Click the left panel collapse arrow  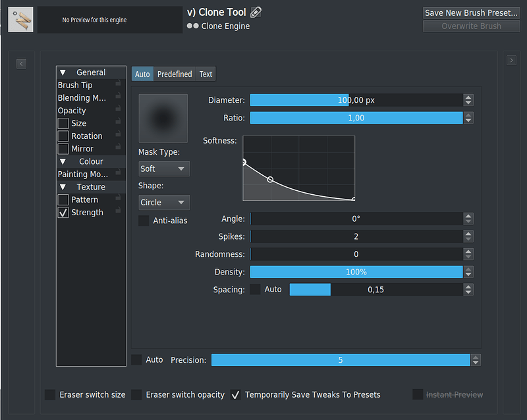coord(21,64)
